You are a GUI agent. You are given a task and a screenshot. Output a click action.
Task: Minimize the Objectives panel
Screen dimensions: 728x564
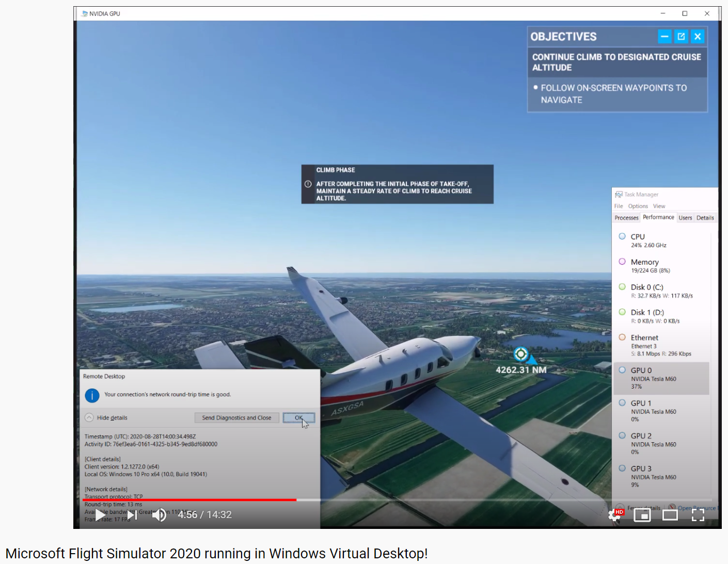tap(664, 36)
